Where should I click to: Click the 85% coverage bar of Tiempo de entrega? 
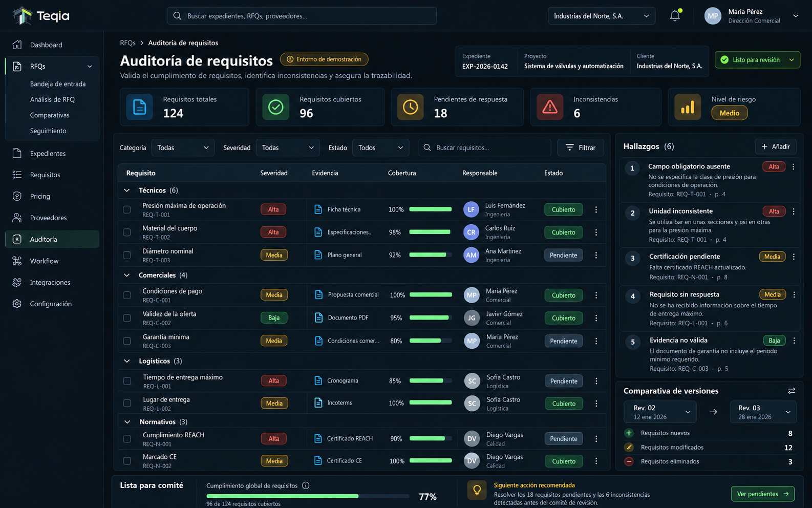(431, 381)
